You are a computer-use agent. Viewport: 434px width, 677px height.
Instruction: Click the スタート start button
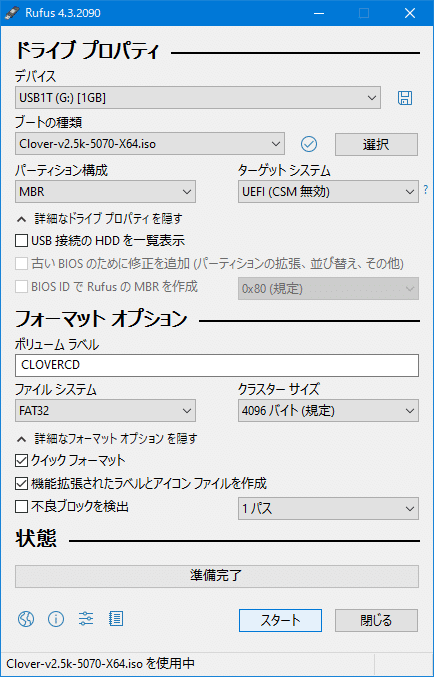pyautogui.click(x=280, y=620)
